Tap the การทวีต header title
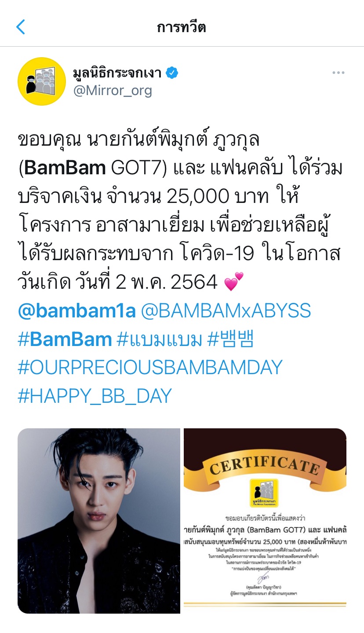Viewport: 364px width, 633px height. [x=182, y=27]
